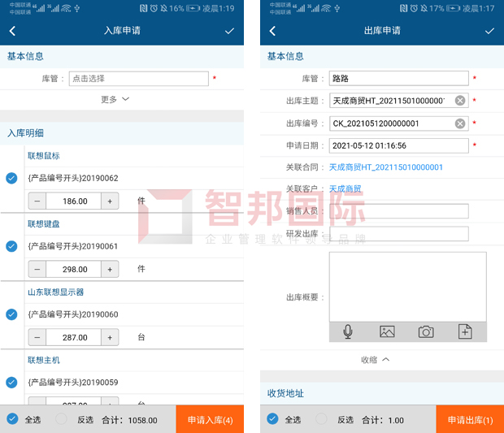Uncheck the 联想鼠标 item checkbox

tap(11, 178)
